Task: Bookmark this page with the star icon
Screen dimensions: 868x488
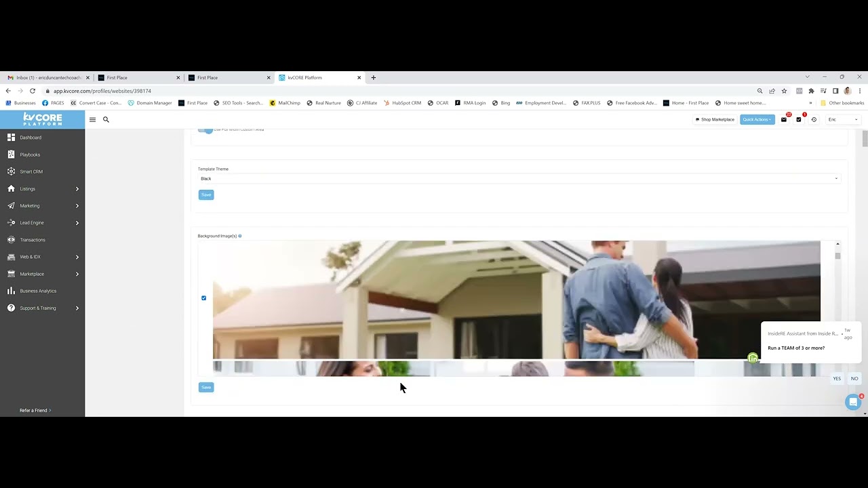Action: click(x=784, y=91)
